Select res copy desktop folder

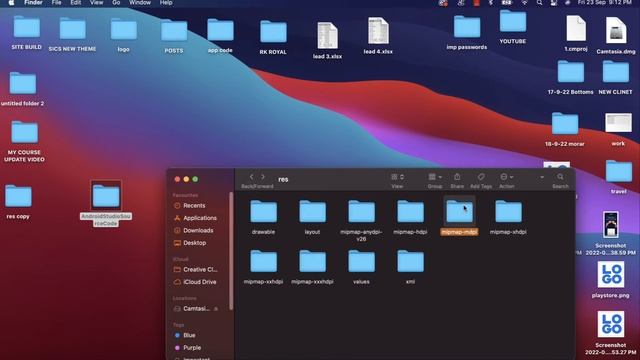[18, 196]
